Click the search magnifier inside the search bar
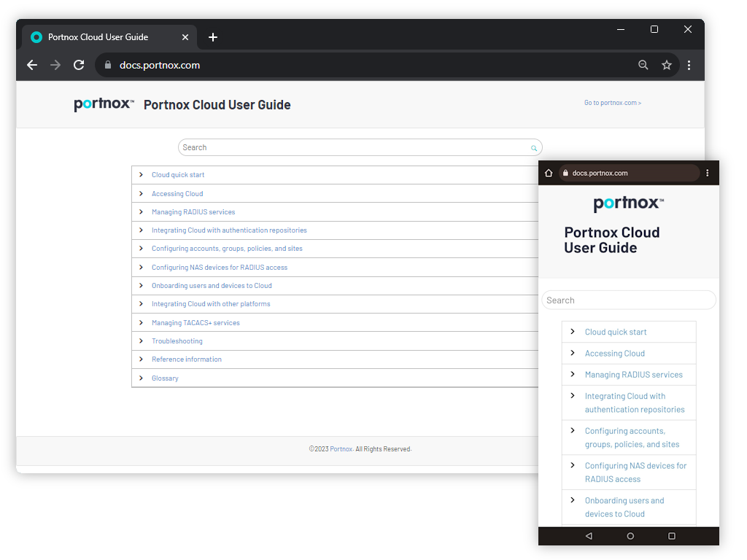This screenshot has width=747, height=560. [533, 147]
